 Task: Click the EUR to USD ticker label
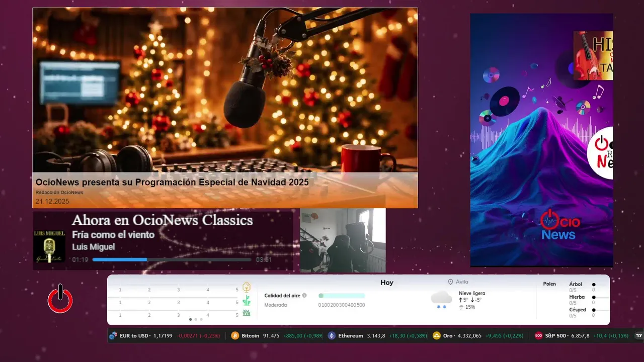coord(134,336)
